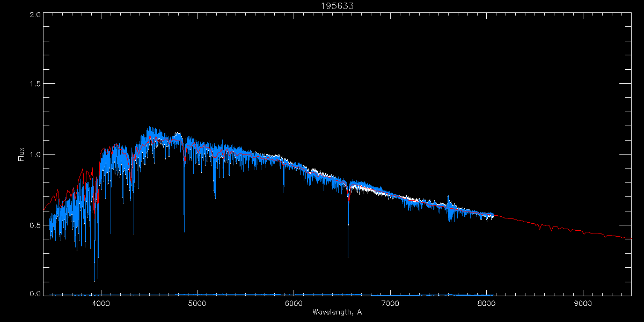644x322 pixels.
Task: Click the 6000 tick label on wavelength axis
Action: pos(294,304)
